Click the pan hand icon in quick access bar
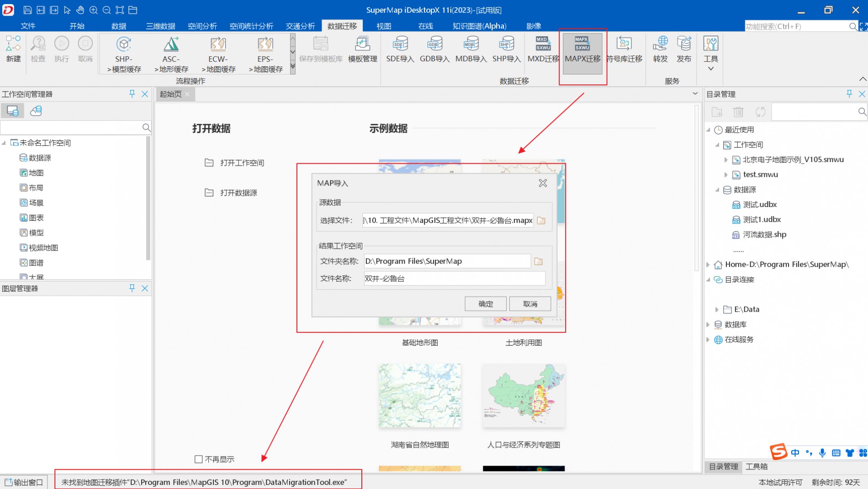 pyautogui.click(x=80, y=10)
